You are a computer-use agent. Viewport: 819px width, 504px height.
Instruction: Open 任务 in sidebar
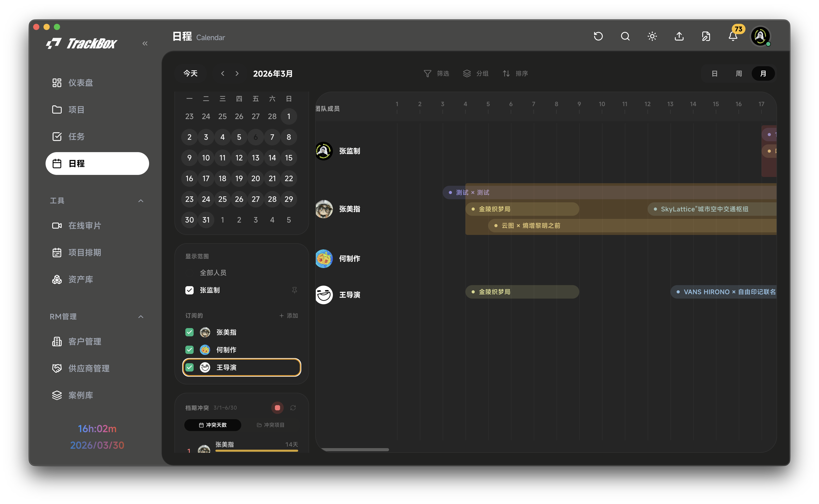97,137
